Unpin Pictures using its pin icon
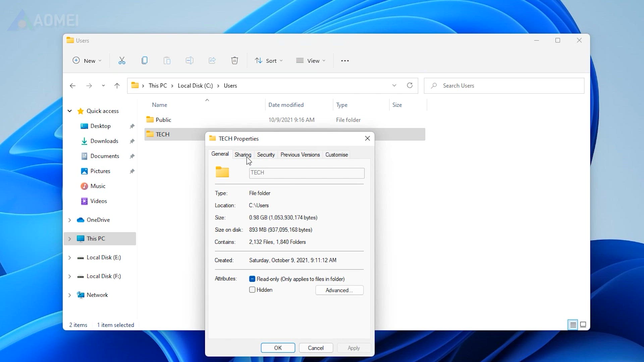The height and width of the screenshot is (362, 644). tap(132, 171)
